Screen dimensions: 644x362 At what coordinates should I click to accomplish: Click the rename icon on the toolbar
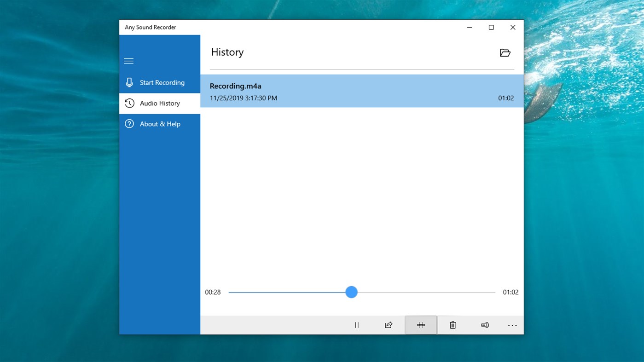485,325
